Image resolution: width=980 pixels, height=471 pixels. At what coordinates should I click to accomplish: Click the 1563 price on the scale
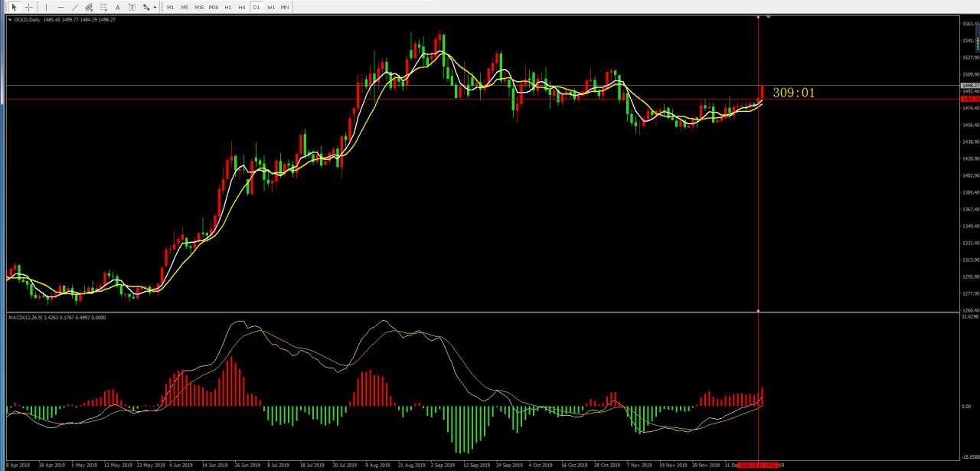pyautogui.click(x=969, y=24)
